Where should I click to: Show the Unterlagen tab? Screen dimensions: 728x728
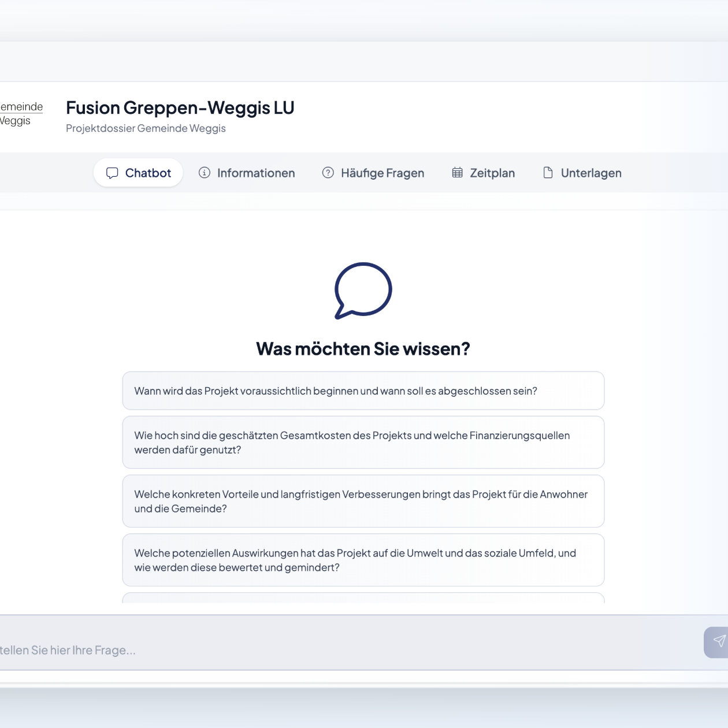pos(590,173)
